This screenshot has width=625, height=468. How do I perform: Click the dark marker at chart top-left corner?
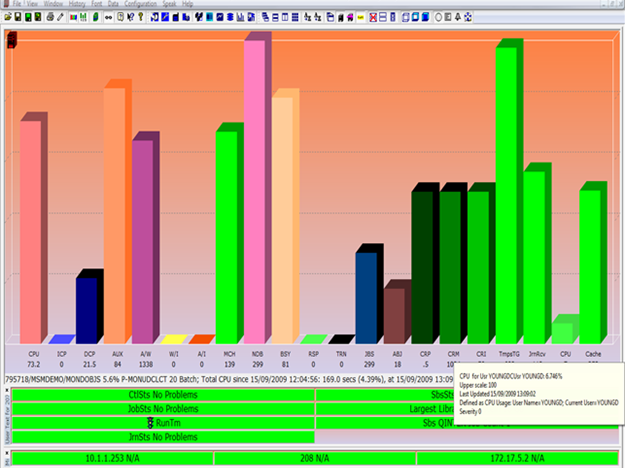pos(12,40)
